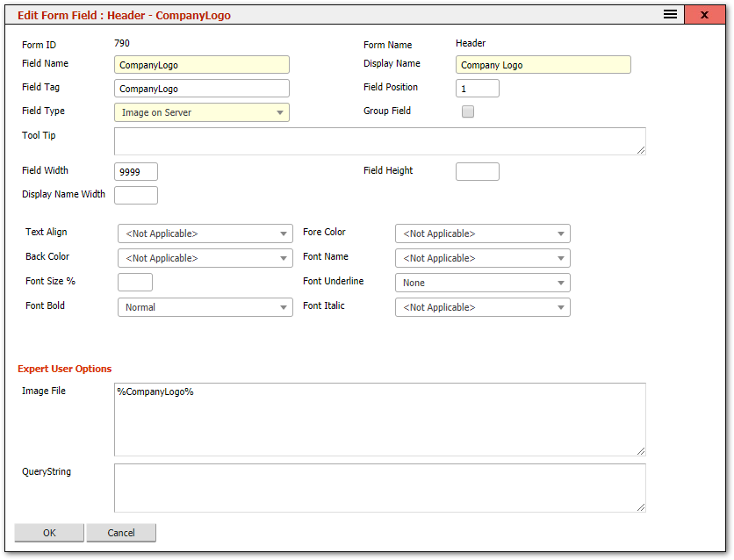This screenshot has height=560, width=734.
Task: Click the Cancel button
Action: [x=120, y=533]
